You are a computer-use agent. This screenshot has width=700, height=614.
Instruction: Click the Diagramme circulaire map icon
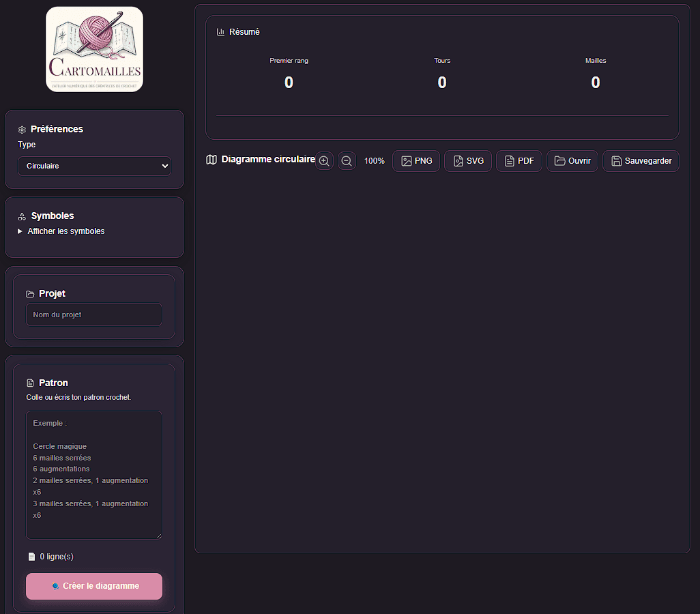(x=212, y=160)
